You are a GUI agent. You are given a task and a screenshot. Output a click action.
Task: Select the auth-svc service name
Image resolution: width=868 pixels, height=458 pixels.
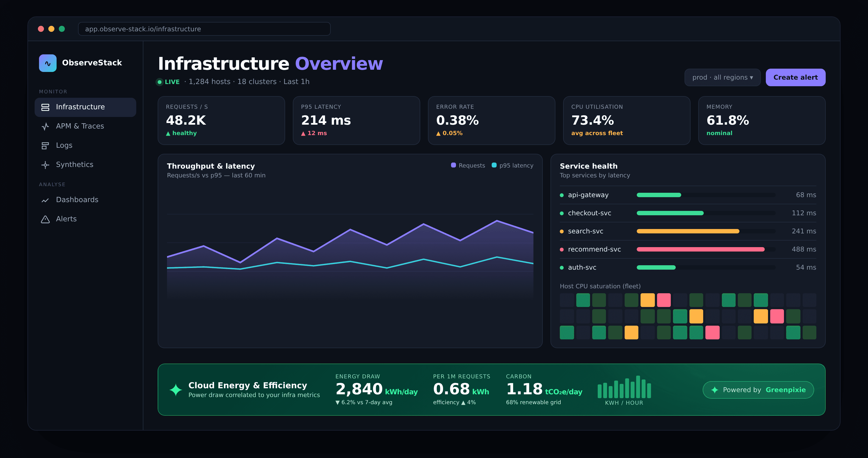point(582,268)
